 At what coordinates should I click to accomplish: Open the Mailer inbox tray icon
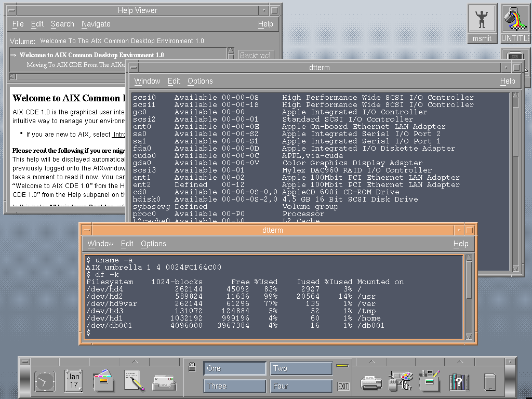(164, 382)
